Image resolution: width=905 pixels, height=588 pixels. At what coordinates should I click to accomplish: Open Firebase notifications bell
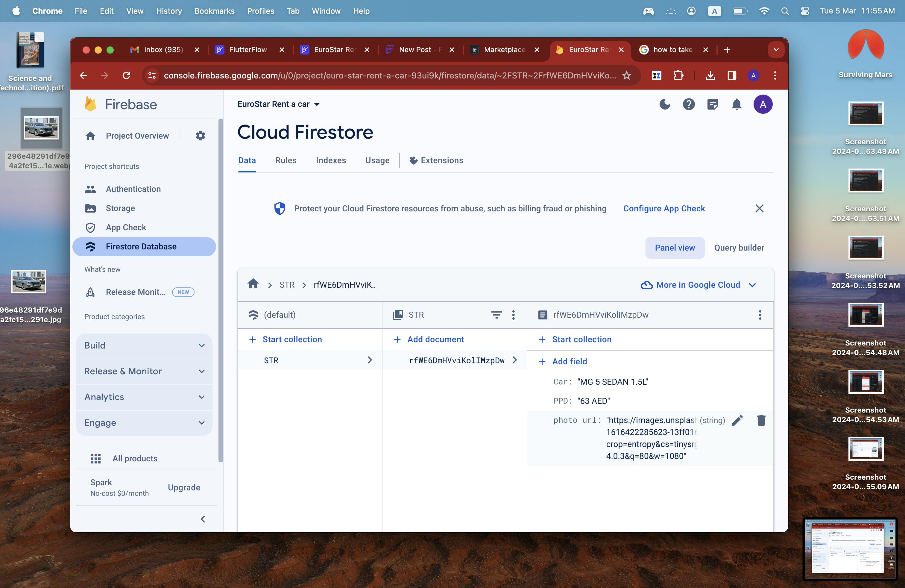(x=737, y=104)
